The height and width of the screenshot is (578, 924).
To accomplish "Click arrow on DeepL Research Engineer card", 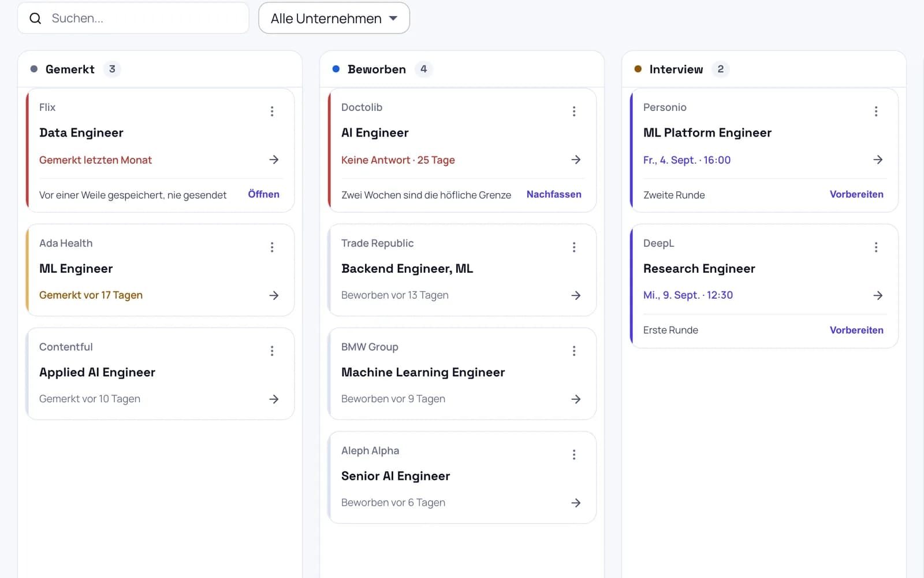I will [x=878, y=295].
